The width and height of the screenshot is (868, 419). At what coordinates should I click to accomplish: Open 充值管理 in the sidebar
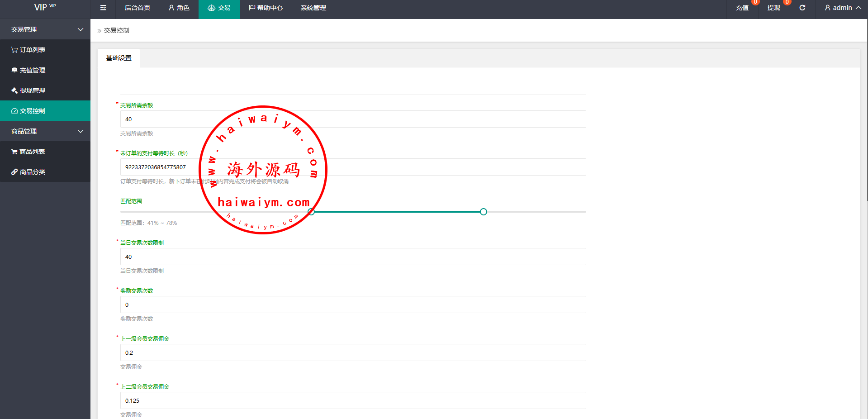[28, 70]
